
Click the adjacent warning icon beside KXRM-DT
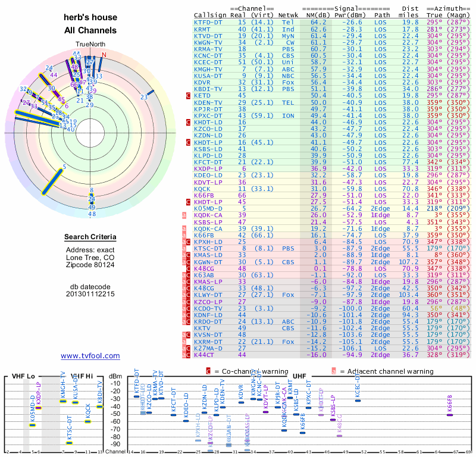(x=184, y=342)
